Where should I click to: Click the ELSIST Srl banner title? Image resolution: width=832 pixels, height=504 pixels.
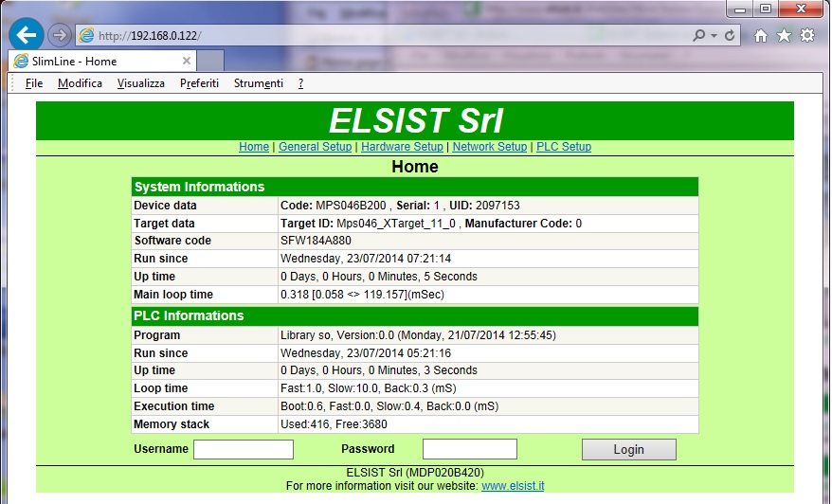click(x=415, y=120)
